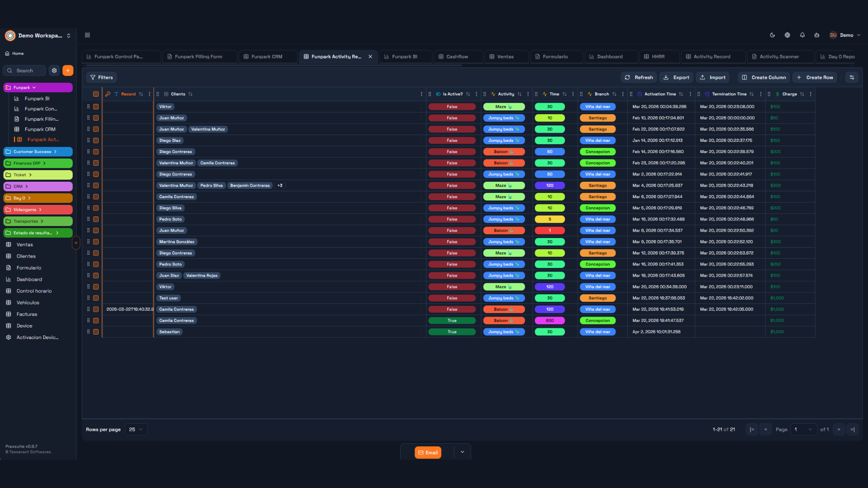
Task: Check the row checkbox for Viktor first row
Action: [x=96, y=107]
